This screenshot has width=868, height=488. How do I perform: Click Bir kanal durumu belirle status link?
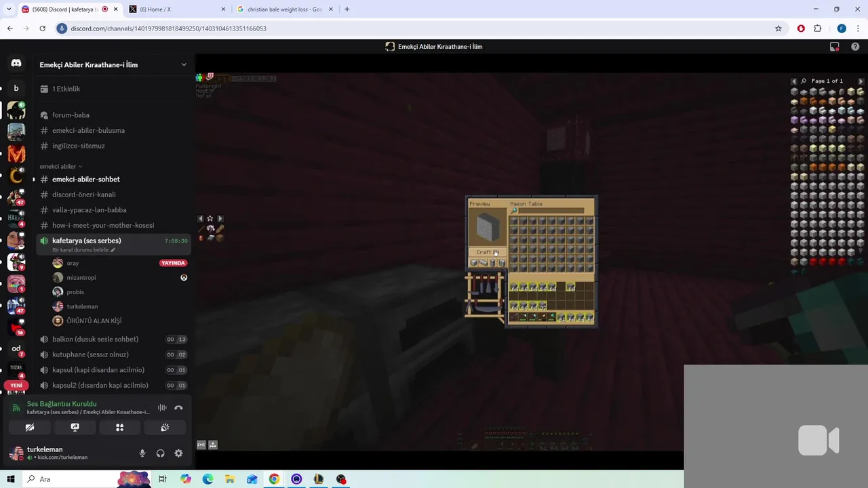click(83, 250)
